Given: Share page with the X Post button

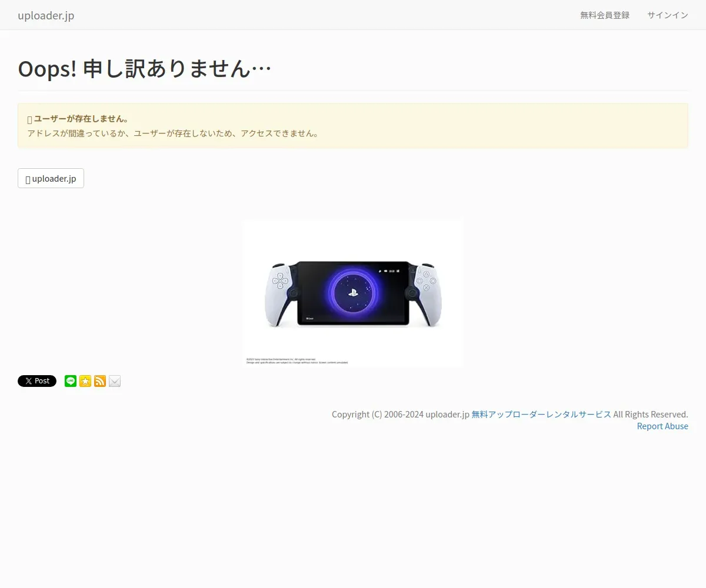Looking at the screenshot, I should [37, 381].
